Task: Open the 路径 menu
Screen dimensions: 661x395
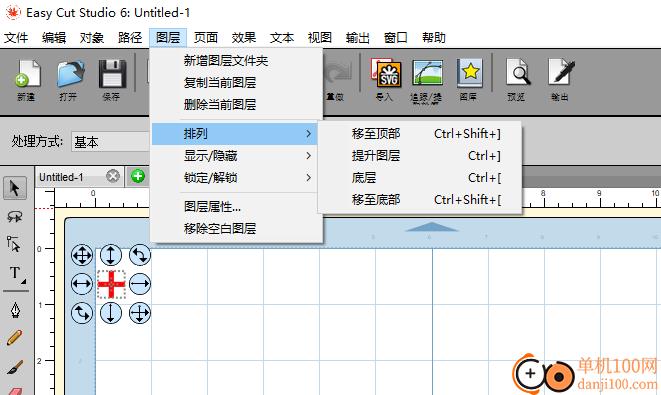Action: (x=130, y=38)
